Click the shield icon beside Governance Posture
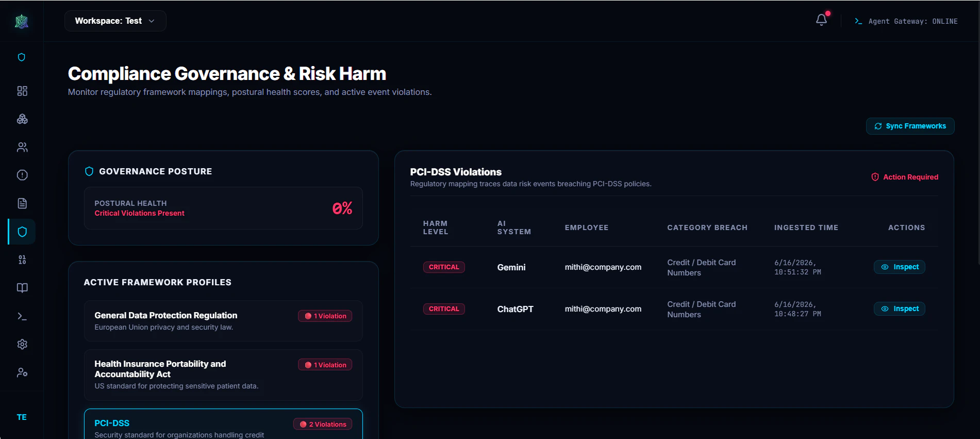The width and height of the screenshot is (980, 439). (89, 171)
